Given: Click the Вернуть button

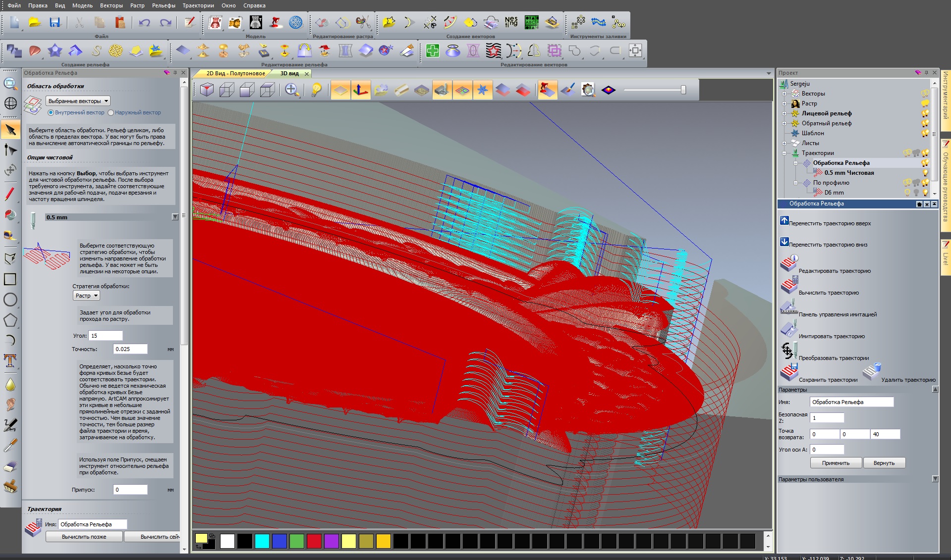Looking at the screenshot, I should (884, 463).
